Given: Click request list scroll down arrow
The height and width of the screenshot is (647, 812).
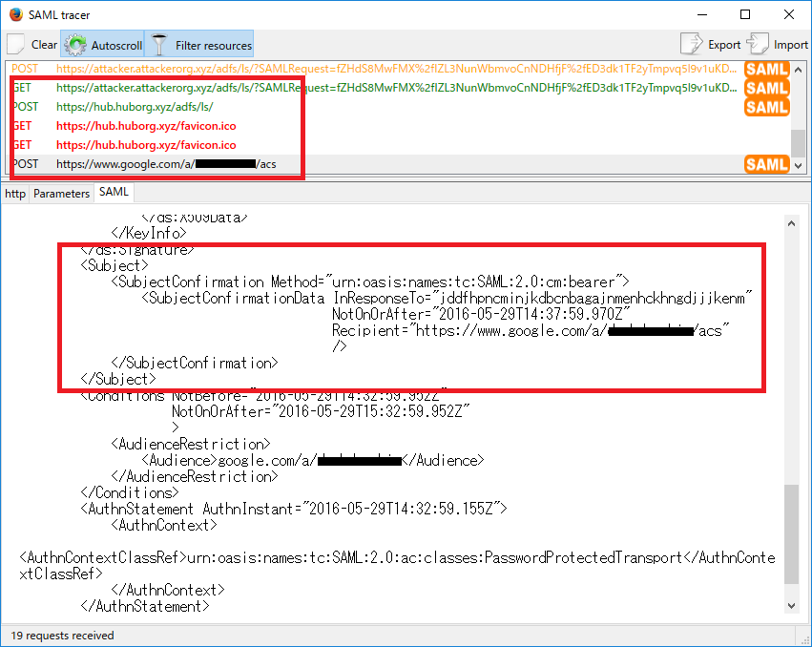Looking at the screenshot, I should pos(798,166).
